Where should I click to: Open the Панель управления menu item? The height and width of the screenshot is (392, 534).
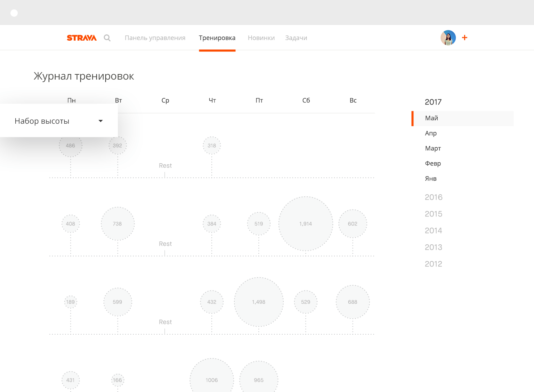click(155, 38)
